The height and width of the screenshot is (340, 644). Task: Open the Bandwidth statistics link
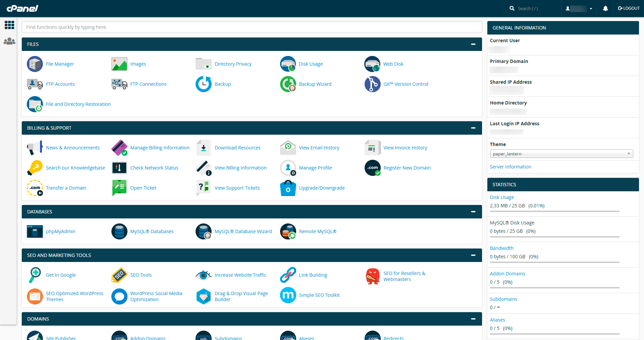pyautogui.click(x=502, y=248)
